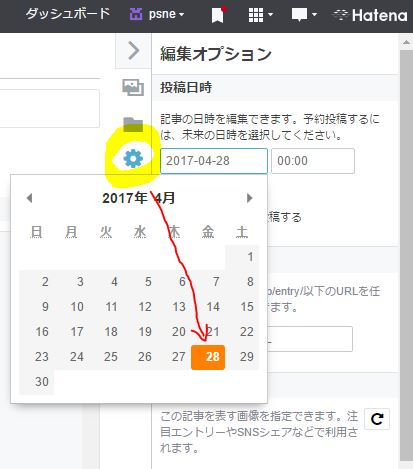The height and width of the screenshot is (469, 413).
Task: Click the up arrow of the panel scrollbar
Action: [406, 42]
